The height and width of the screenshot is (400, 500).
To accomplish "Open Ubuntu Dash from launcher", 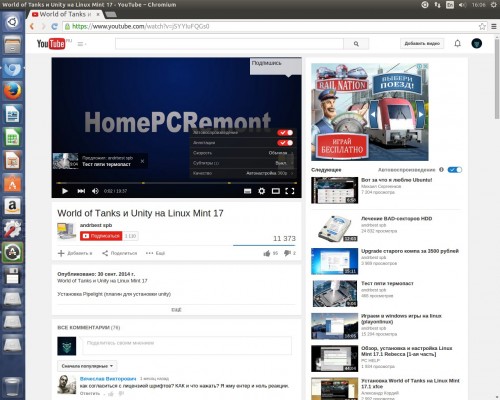I will [x=13, y=22].
